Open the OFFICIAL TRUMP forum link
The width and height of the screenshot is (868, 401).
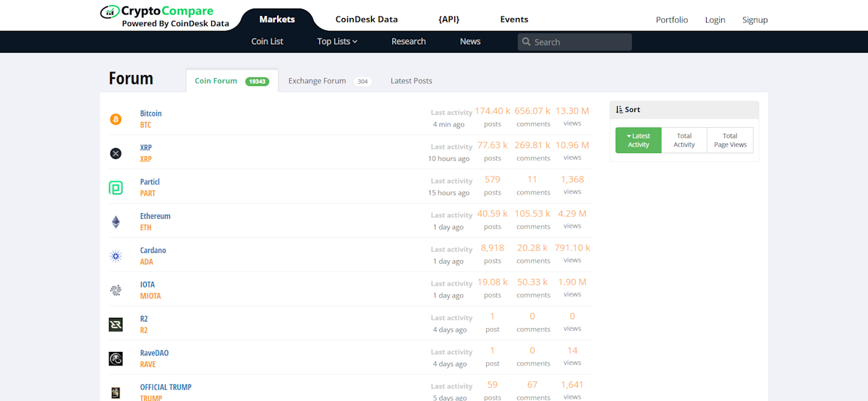(x=166, y=387)
